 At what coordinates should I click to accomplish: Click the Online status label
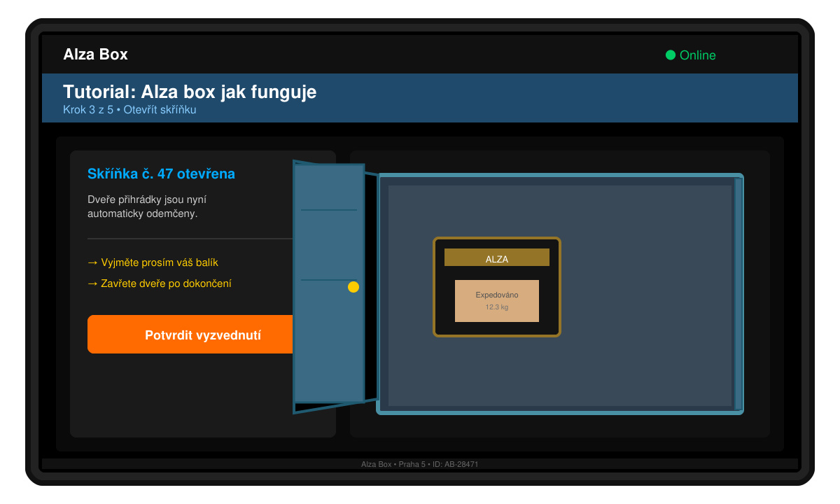(698, 55)
